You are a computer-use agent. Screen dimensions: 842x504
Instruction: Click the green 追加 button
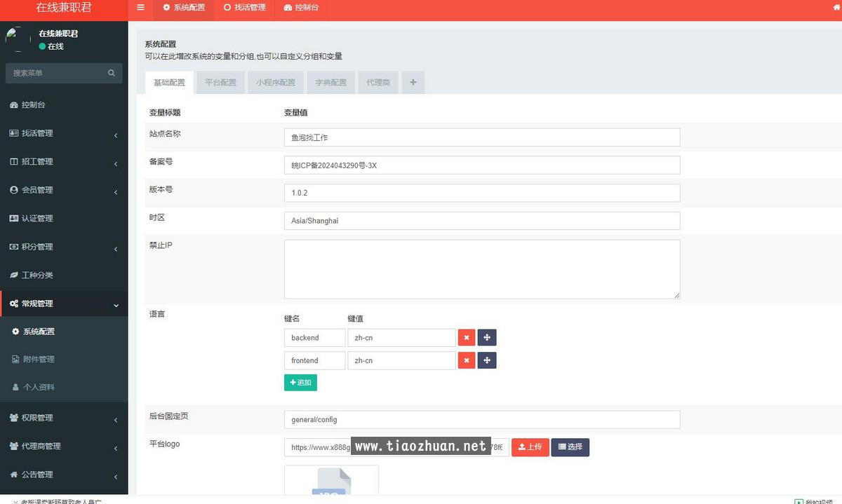[300, 383]
